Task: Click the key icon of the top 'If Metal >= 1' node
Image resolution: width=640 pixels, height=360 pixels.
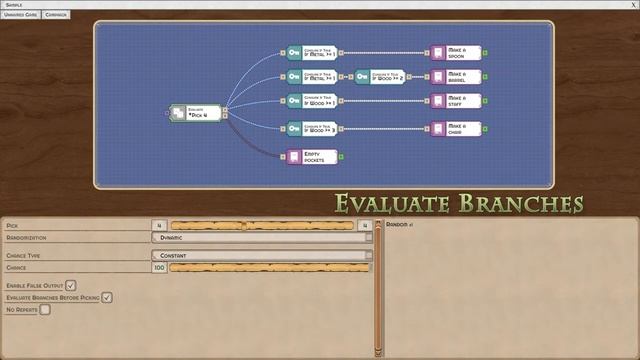Action: (x=294, y=53)
